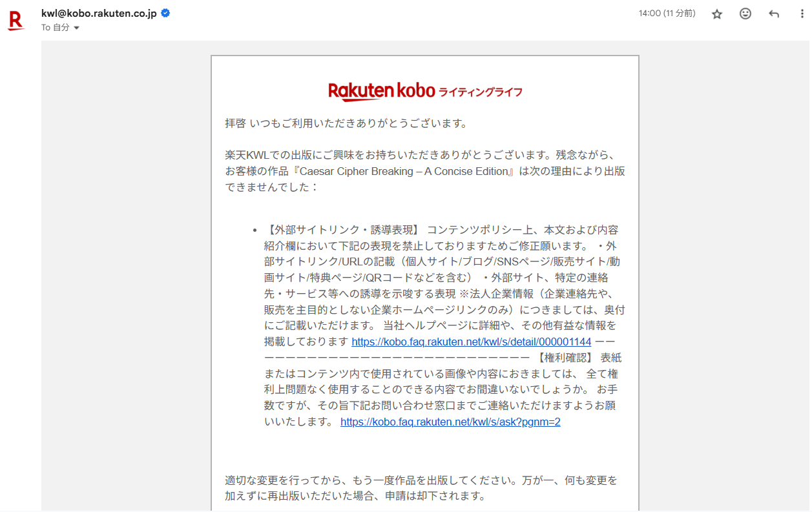Click the book title 『Caesar Cipher Breaking – A Concise Edition』

[404, 172]
